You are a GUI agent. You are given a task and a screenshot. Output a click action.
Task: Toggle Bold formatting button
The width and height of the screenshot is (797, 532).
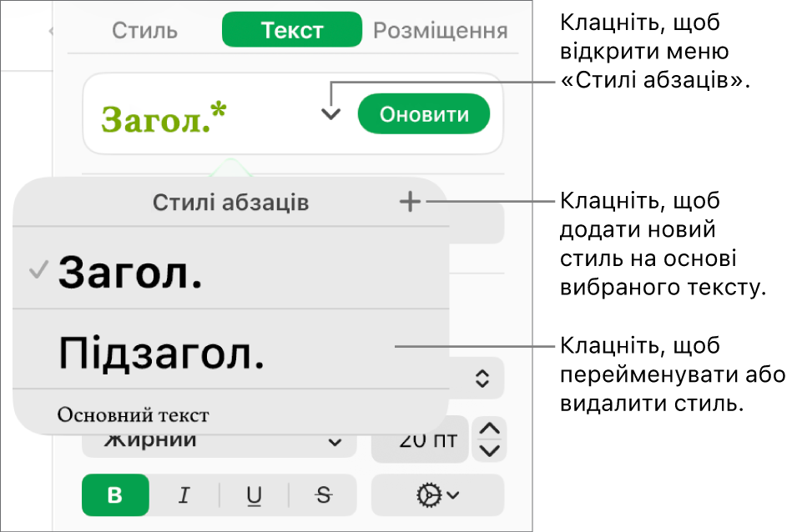(x=115, y=495)
